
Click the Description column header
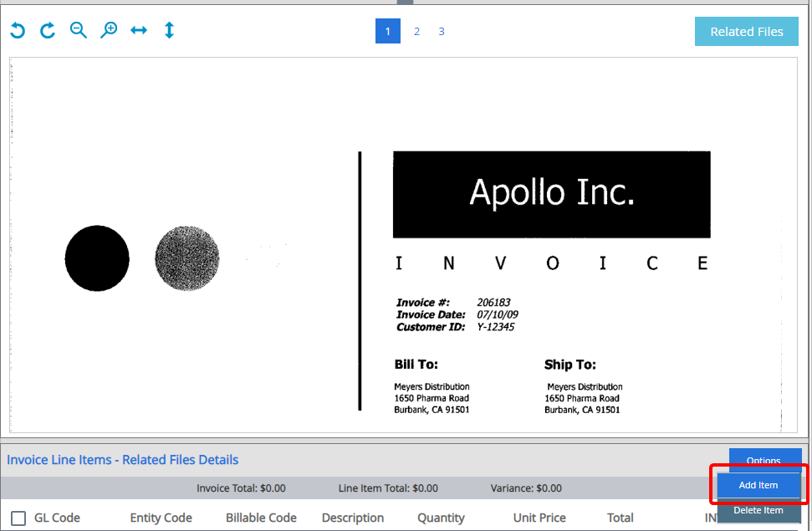353,518
